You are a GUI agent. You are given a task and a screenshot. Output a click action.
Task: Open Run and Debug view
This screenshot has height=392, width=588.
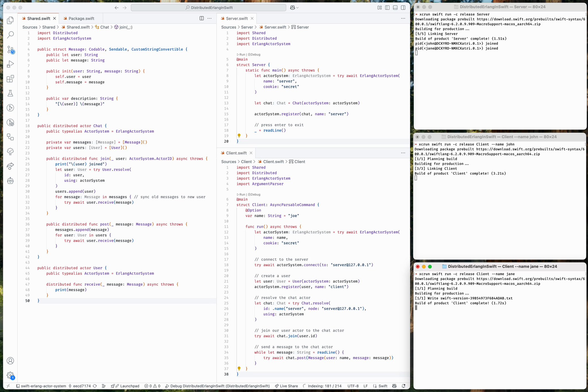point(10,64)
